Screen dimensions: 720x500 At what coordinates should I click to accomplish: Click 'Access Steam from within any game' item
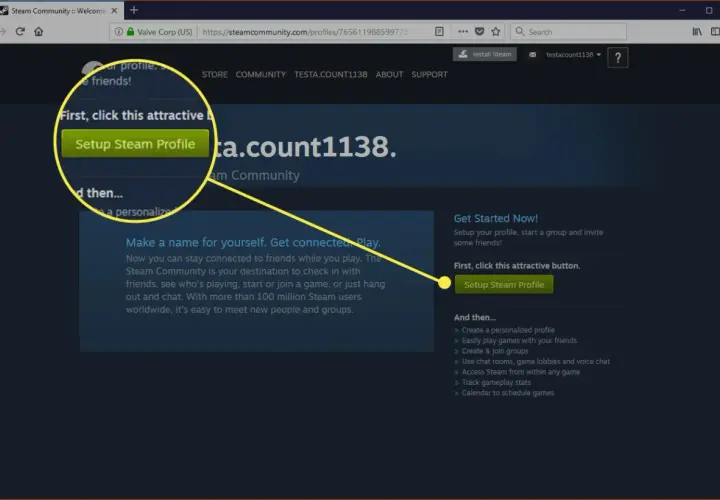pyautogui.click(x=521, y=372)
